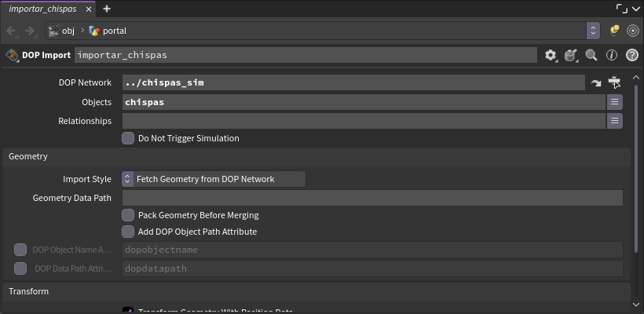Click portal in the path bar

point(115,31)
